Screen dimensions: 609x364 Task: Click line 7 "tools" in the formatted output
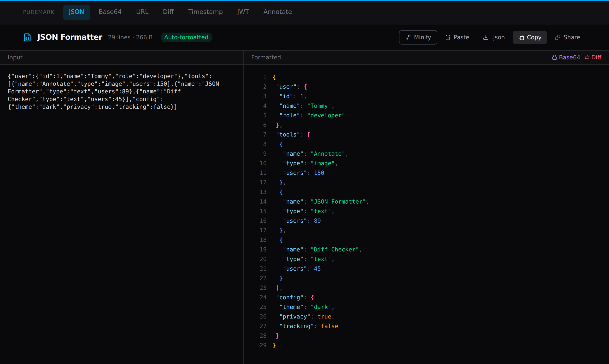point(288,135)
